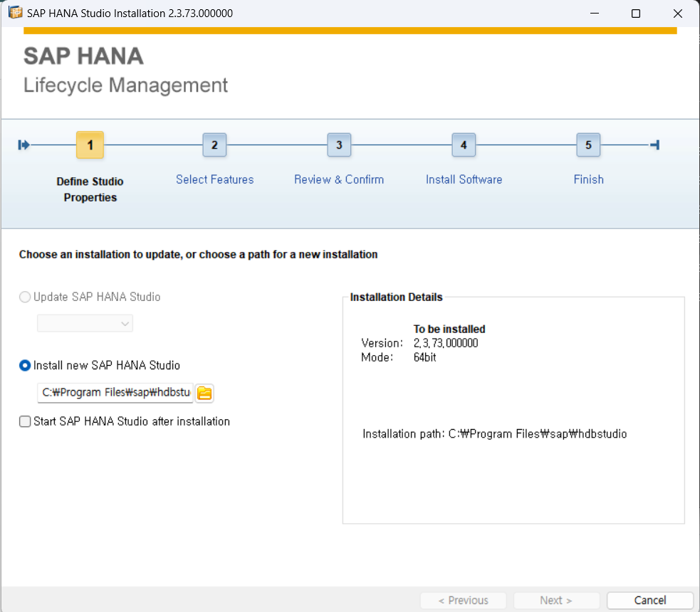700x612 pixels.
Task: Select step 5 number box
Action: pos(588,145)
